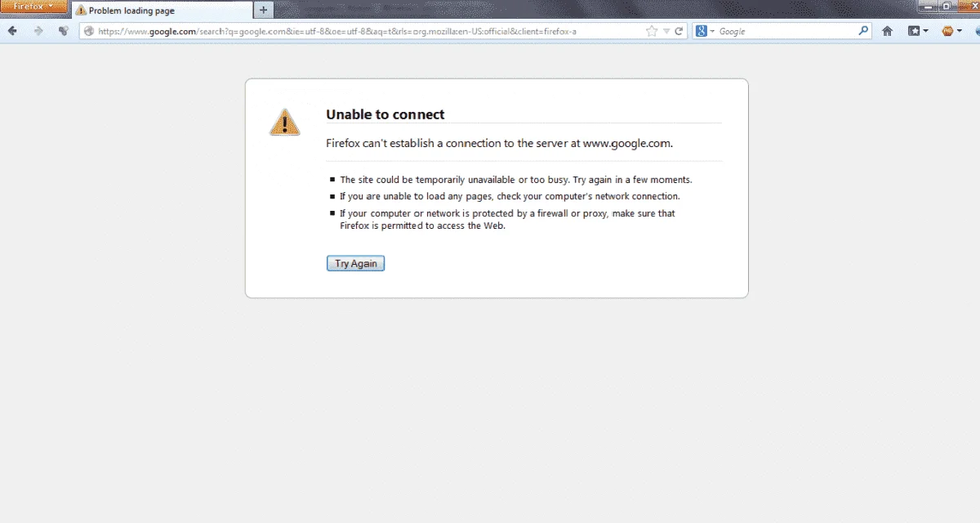The height and width of the screenshot is (523, 980).
Task: Select the 'Problem loading page' tab
Action: pos(161,11)
